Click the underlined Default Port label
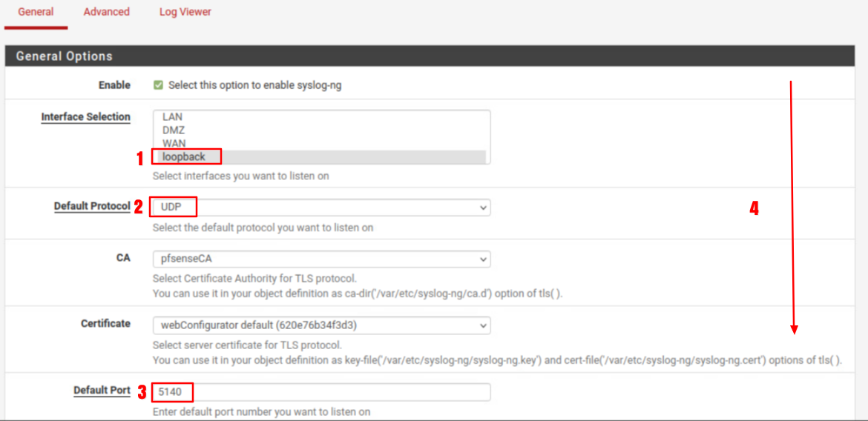 tap(102, 391)
